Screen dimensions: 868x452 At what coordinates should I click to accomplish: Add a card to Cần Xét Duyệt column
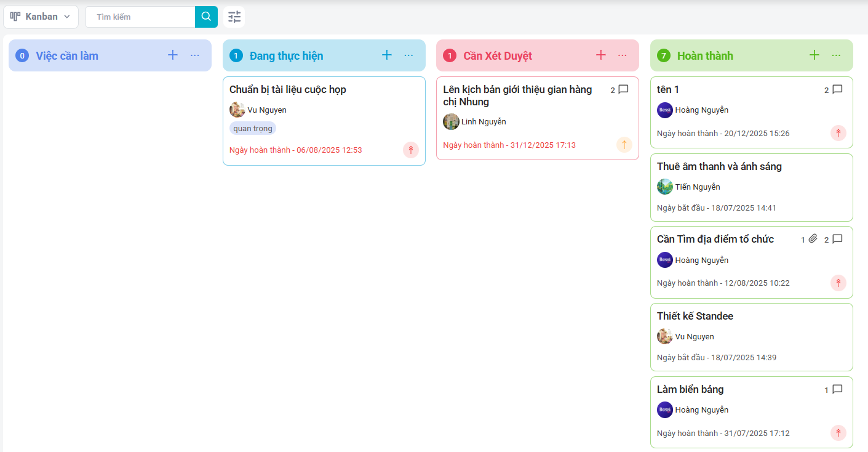coord(601,55)
